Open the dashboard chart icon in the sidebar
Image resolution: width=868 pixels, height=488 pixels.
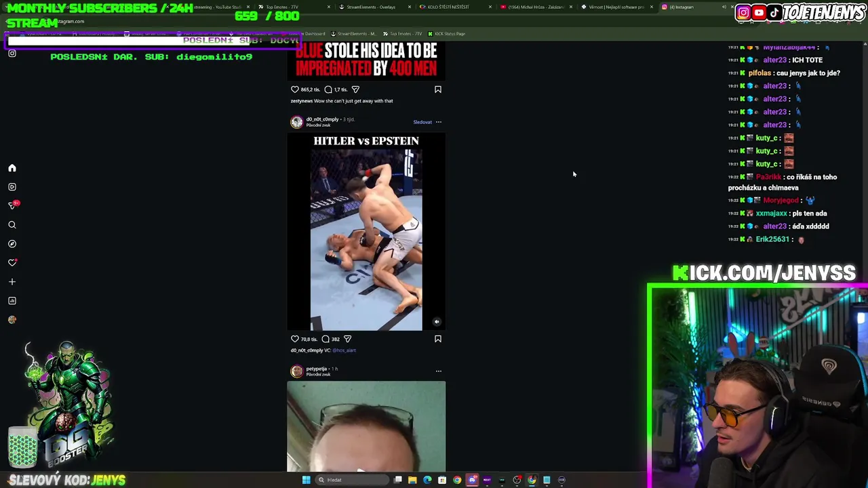click(12, 301)
